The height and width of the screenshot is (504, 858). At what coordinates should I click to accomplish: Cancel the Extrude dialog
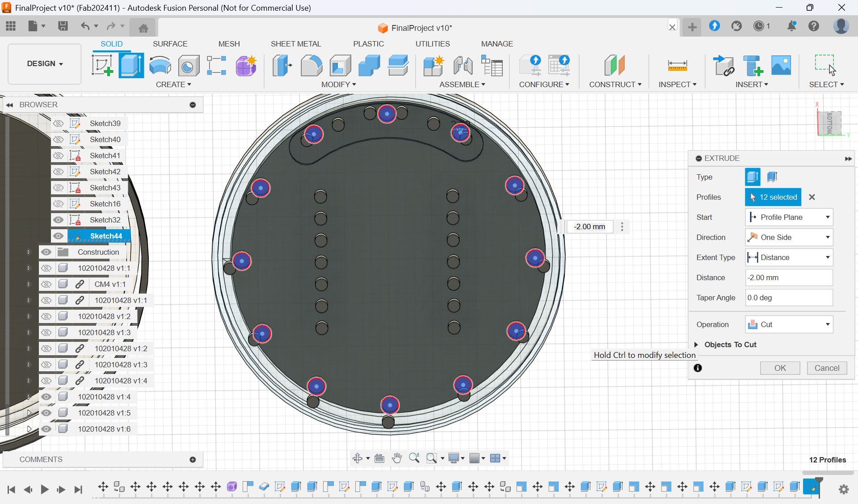click(x=827, y=368)
